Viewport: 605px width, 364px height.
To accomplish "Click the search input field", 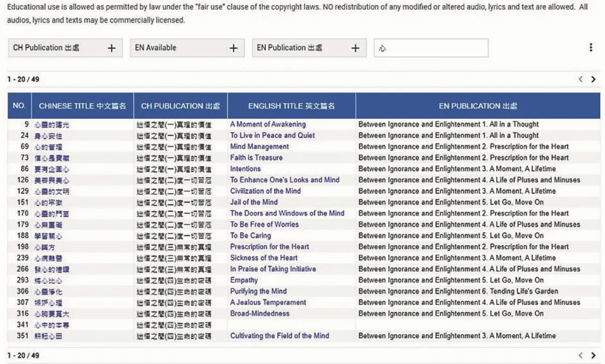I will point(431,48).
